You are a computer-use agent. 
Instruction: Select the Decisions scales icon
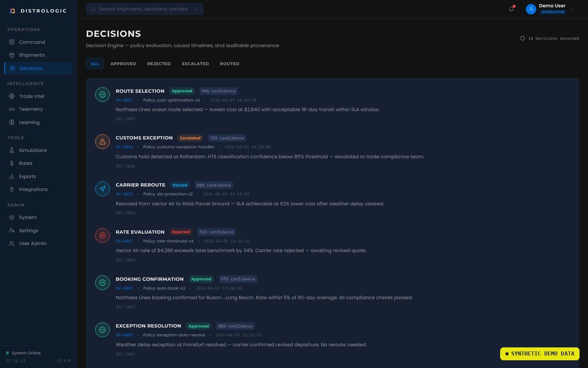click(x=12, y=68)
